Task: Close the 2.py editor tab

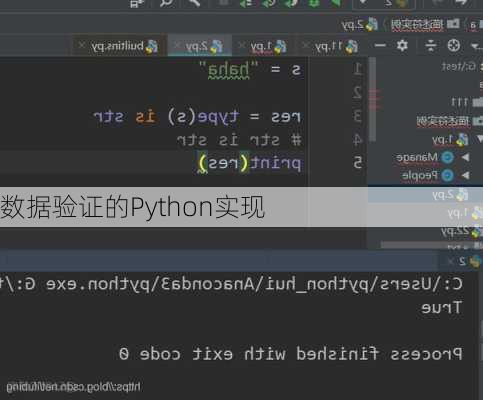Action: pos(178,45)
